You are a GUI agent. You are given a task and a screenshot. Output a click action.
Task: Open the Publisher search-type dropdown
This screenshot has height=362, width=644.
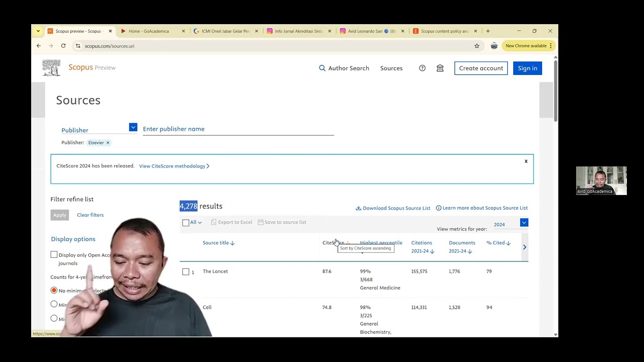pyautogui.click(x=133, y=128)
